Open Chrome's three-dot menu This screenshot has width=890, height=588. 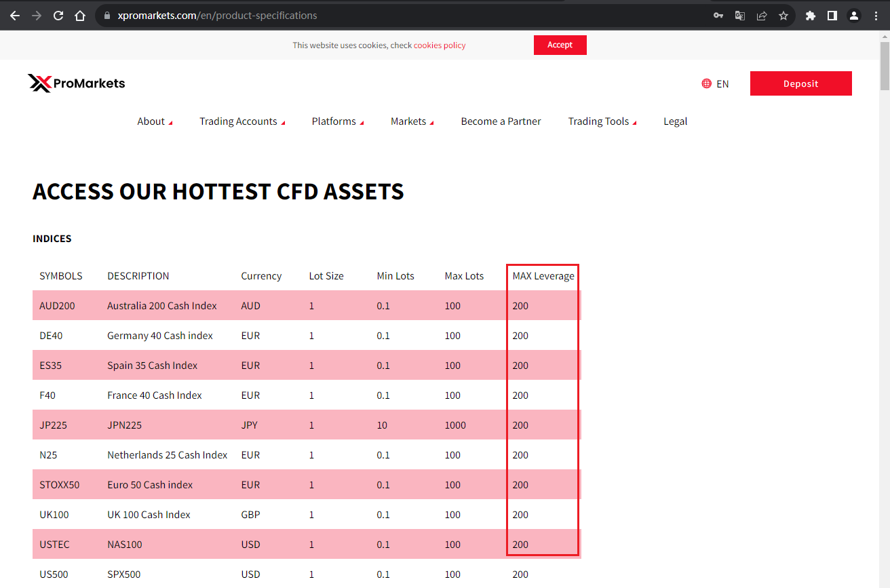click(x=876, y=16)
